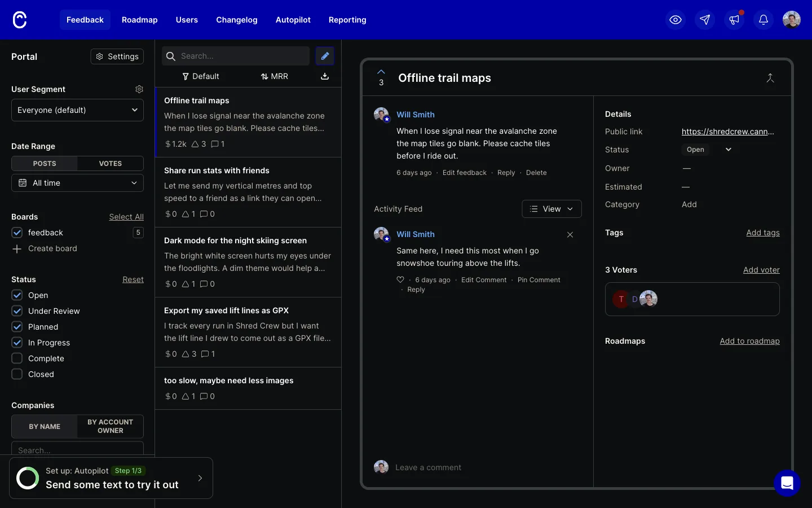812x508 pixels.
Task: Click Autopilot setup progress ring
Action: click(x=28, y=478)
